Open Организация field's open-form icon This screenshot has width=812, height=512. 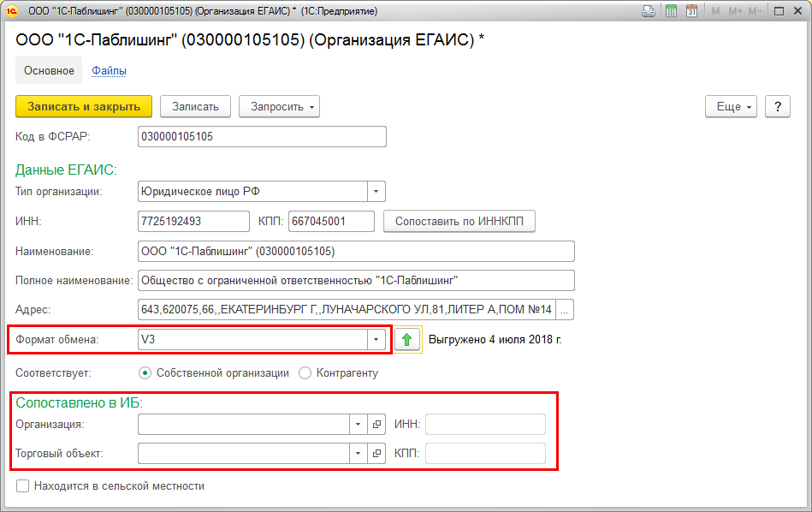point(376,425)
